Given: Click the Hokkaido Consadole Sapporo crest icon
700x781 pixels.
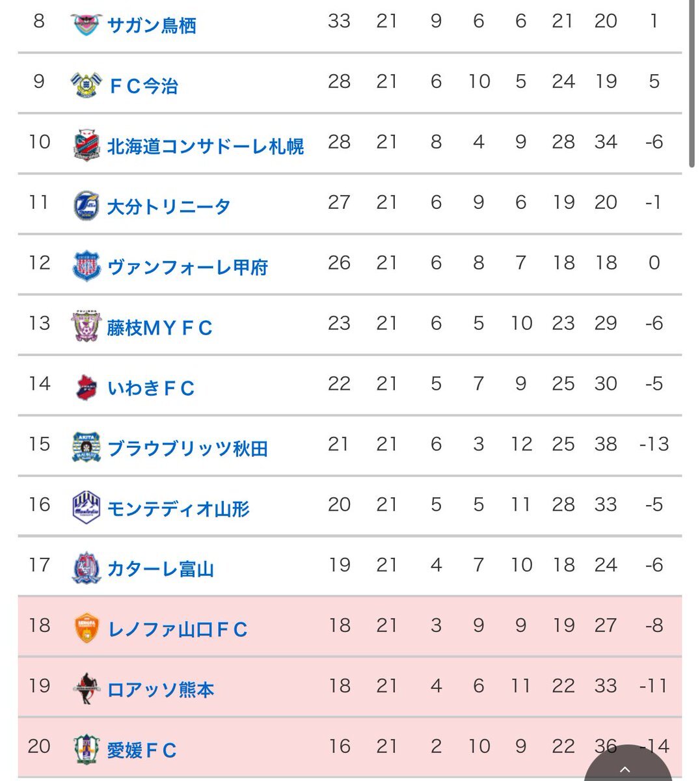Looking at the screenshot, I should pyautogui.click(x=87, y=145).
